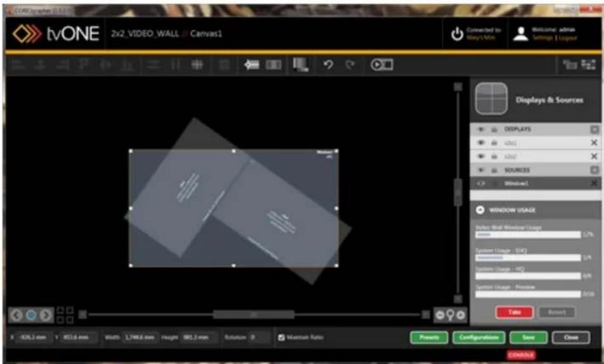Screen dimensions: 604x364
Task: Click the vertical canvas scrollbar thumb
Action: [x=458, y=192]
